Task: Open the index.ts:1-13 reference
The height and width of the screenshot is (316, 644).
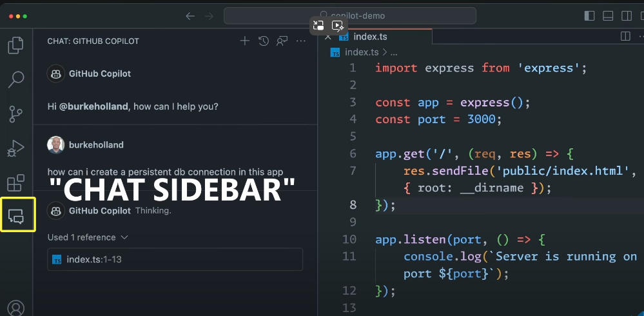Action: (175, 259)
